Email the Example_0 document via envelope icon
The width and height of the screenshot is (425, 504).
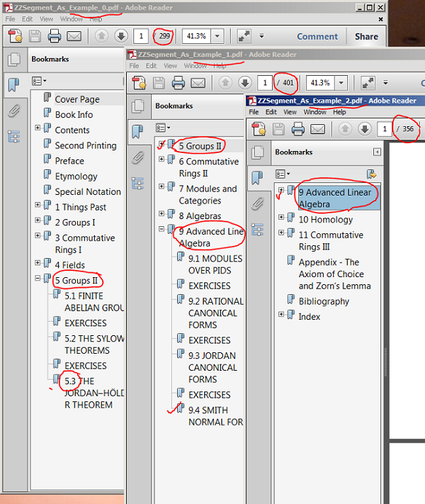[74, 36]
